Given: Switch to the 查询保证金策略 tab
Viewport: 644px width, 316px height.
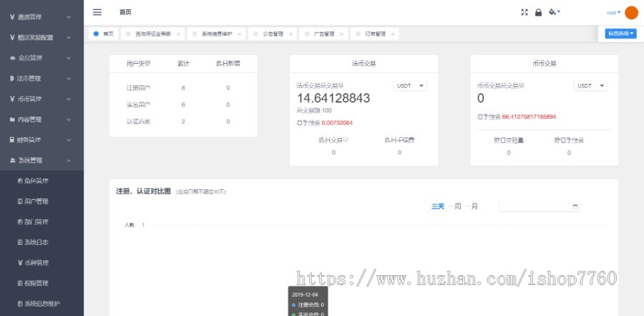Looking at the screenshot, I should (153, 34).
